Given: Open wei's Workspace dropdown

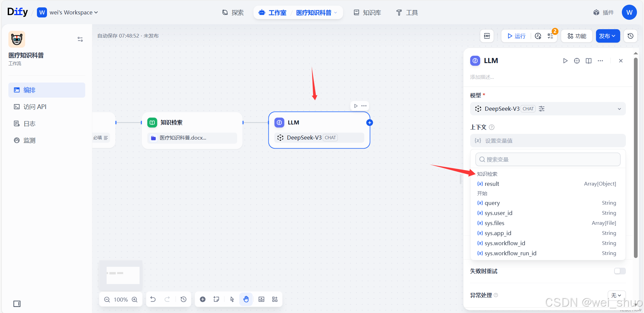Looking at the screenshot, I should pos(67,12).
